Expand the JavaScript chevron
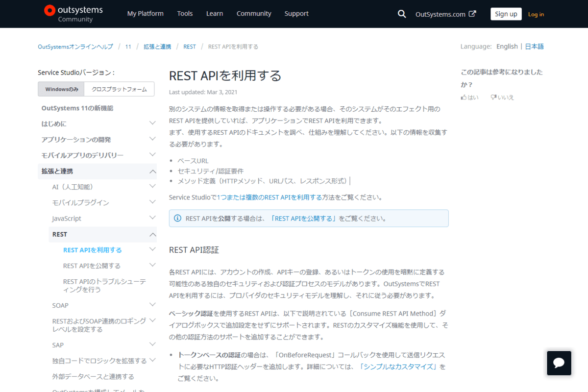The image size is (588, 392). [x=152, y=219]
